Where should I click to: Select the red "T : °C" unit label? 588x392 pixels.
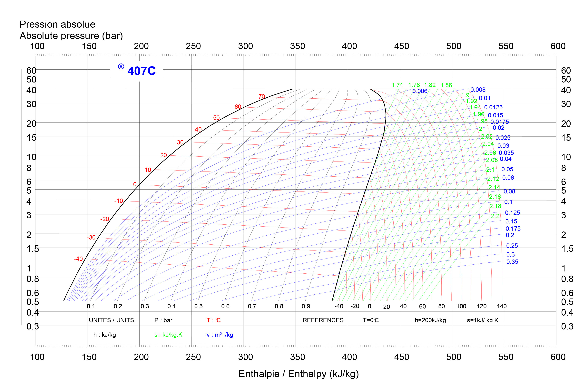pos(214,320)
